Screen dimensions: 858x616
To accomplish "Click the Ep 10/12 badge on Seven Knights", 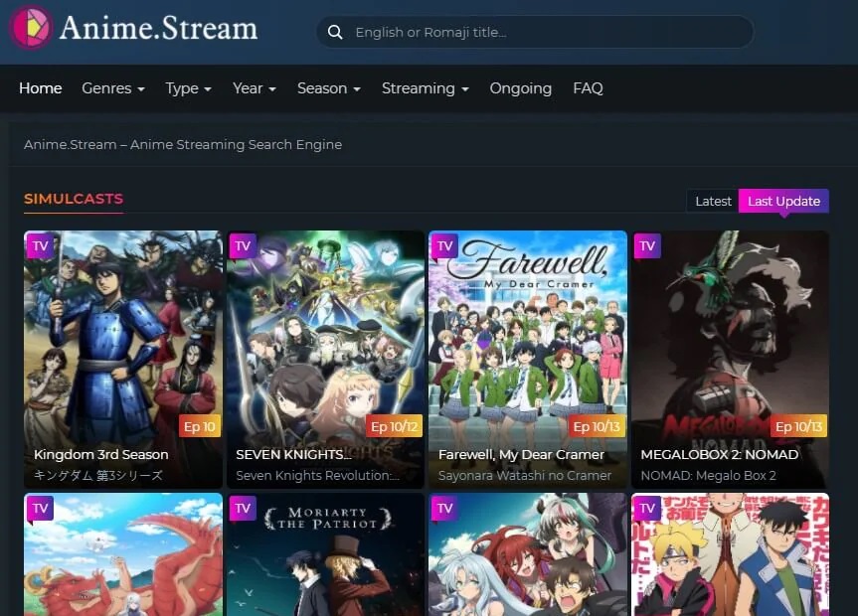I will click(395, 426).
